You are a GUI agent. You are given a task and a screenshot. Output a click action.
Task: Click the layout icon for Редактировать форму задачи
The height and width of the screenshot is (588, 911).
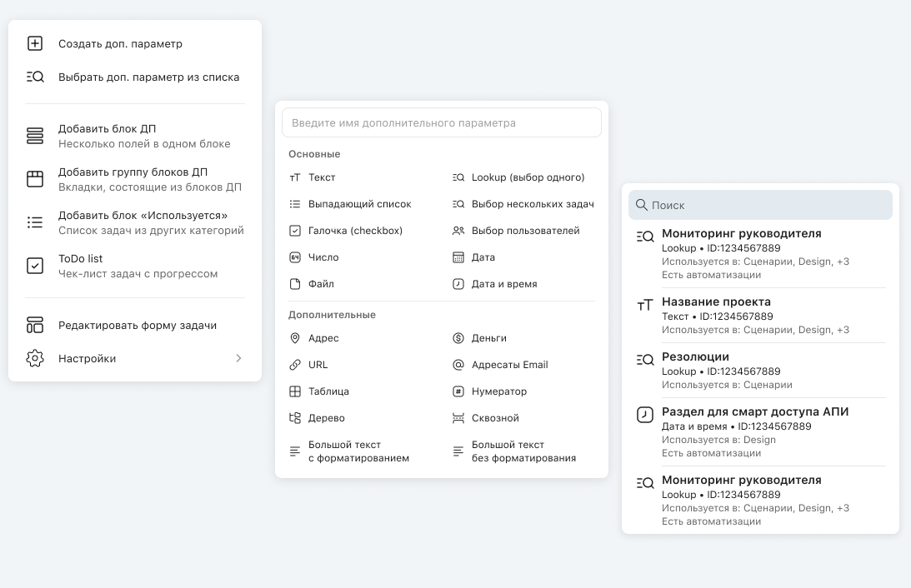[35, 325]
